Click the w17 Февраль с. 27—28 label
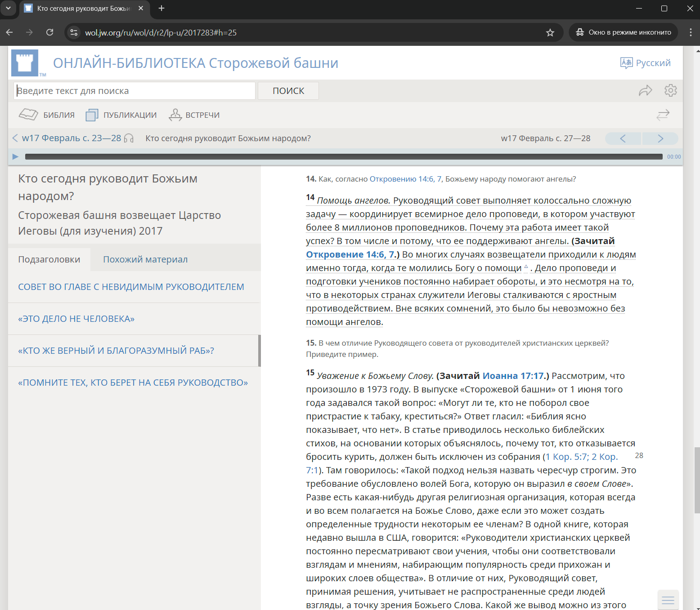This screenshot has height=610, width=700. [546, 138]
